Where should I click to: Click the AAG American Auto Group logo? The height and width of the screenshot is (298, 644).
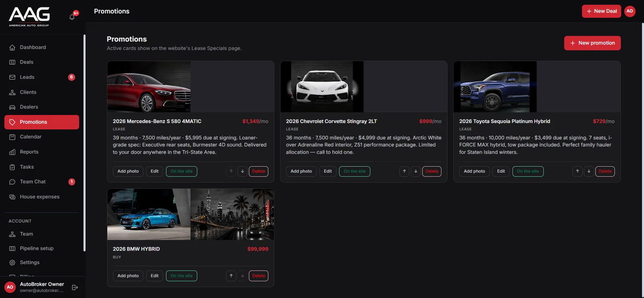point(29,17)
